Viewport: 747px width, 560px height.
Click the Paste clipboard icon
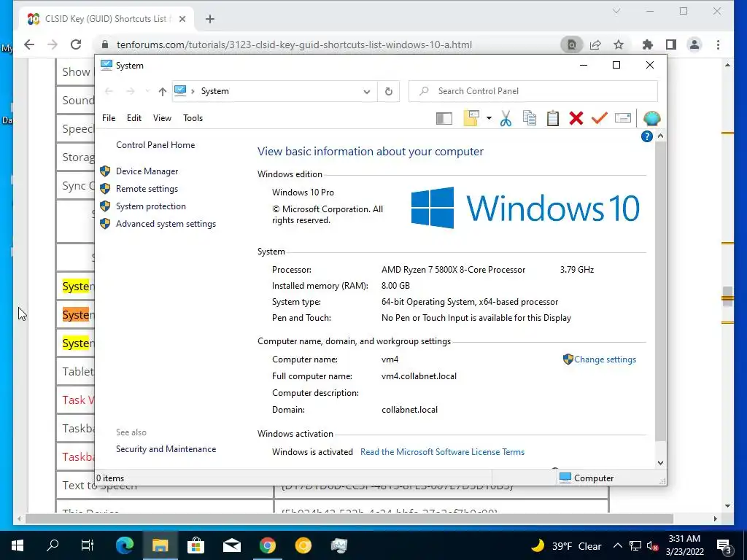553,118
